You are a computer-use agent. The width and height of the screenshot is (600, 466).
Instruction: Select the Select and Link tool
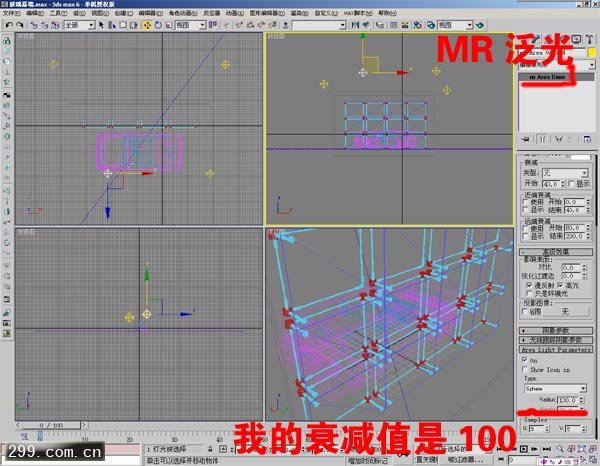click(34, 25)
